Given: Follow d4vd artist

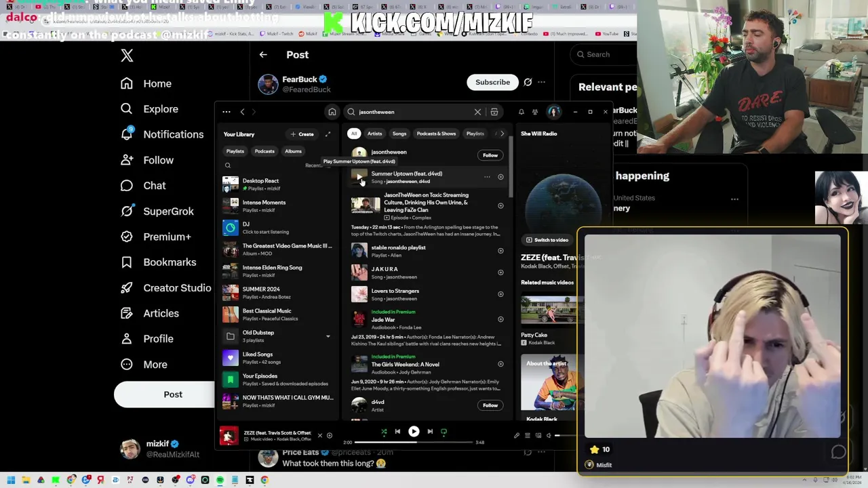Looking at the screenshot, I should coord(490,405).
